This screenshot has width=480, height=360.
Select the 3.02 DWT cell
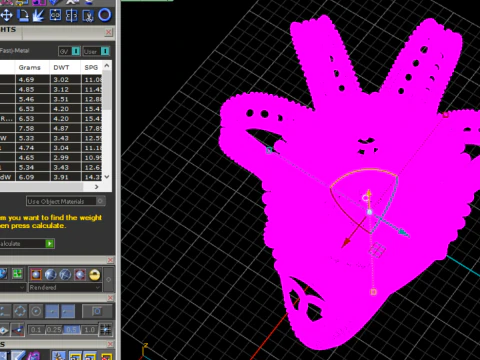(x=65, y=80)
